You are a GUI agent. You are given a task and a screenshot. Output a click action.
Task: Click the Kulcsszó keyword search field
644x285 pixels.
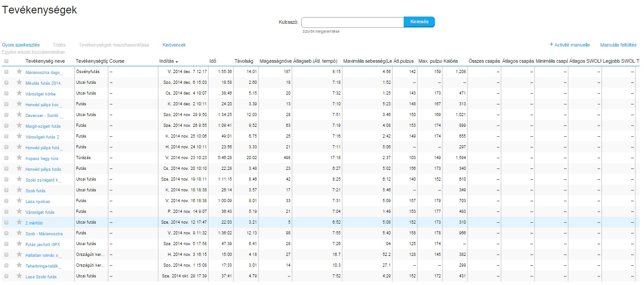pos(352,22)
